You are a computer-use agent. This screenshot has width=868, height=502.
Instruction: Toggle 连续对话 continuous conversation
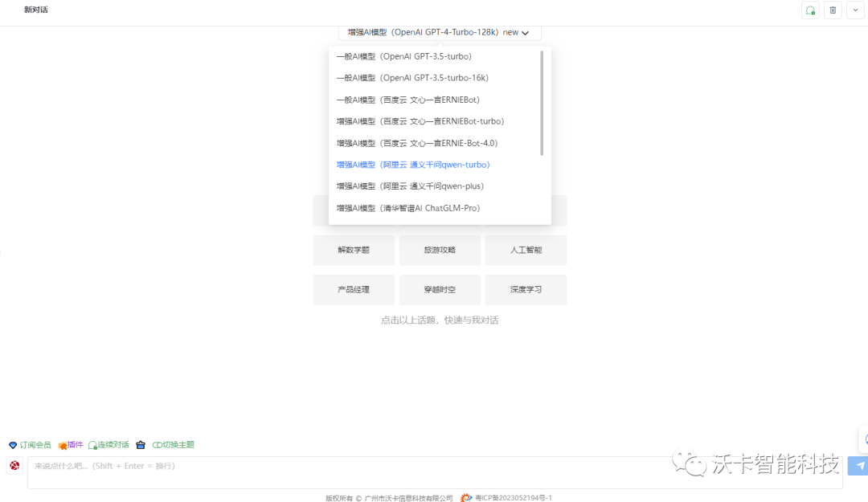108,445
